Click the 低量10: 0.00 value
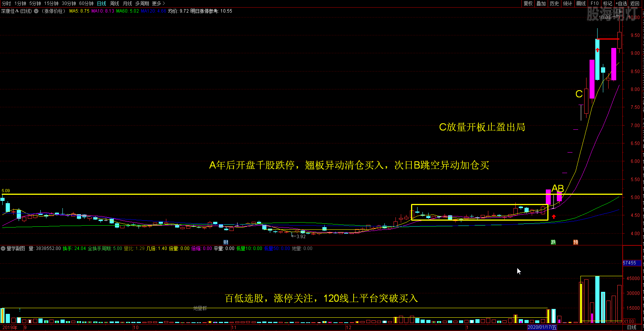This screenshot has width=644, height=331. 249,248
